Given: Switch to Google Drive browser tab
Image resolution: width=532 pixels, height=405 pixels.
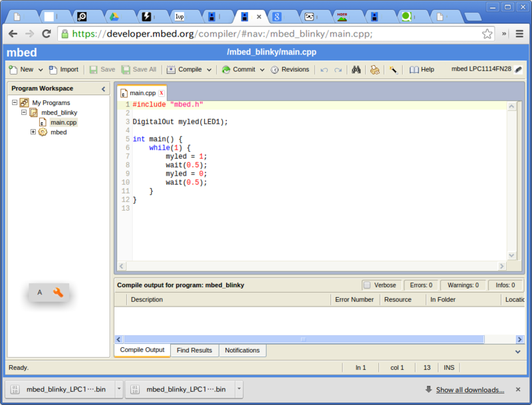Looking at the screenshot, I should click(x=114, y=16).
